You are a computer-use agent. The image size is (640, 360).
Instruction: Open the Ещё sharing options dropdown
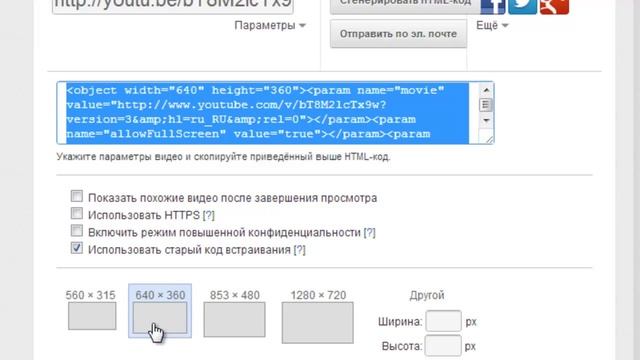[x=492, y=25]
